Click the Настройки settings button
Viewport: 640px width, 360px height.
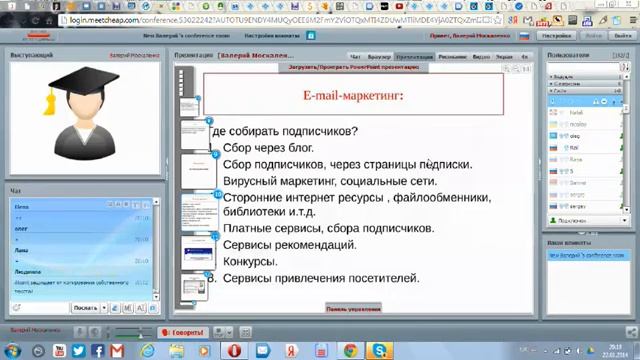(x=557, y=36)
